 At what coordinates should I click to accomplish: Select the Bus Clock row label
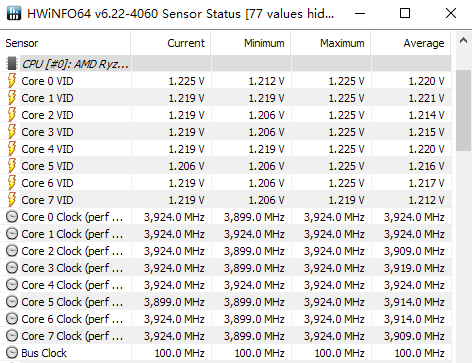click(44, 353)
